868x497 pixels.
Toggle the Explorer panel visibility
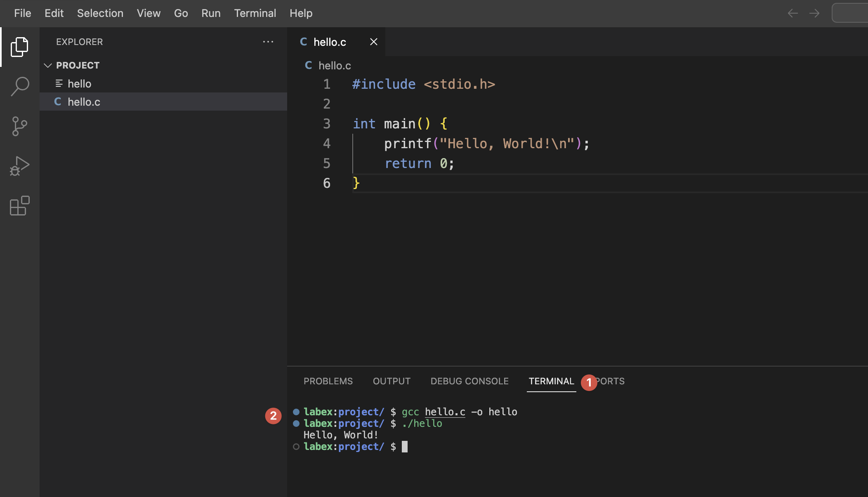click(20, 45)
